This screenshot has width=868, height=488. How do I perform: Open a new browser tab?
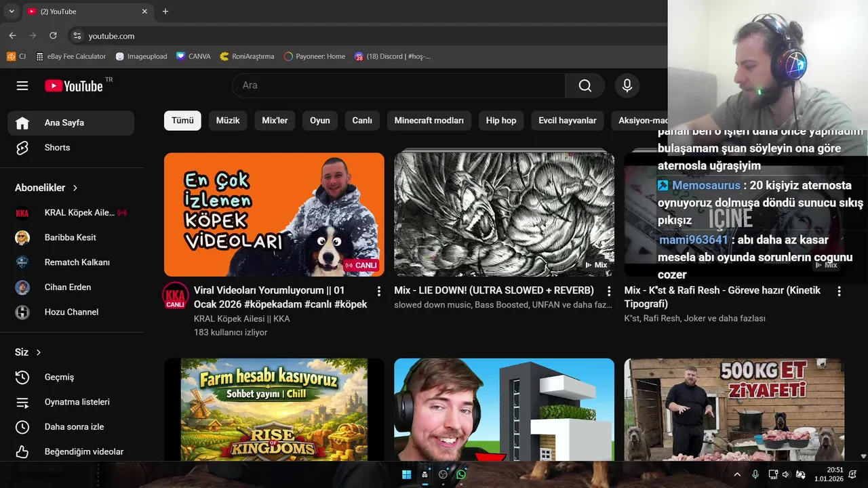coord(165,12)
